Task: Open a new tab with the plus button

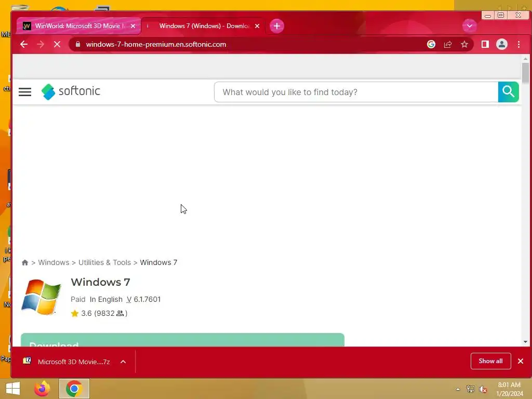Action: coord(277,26)
